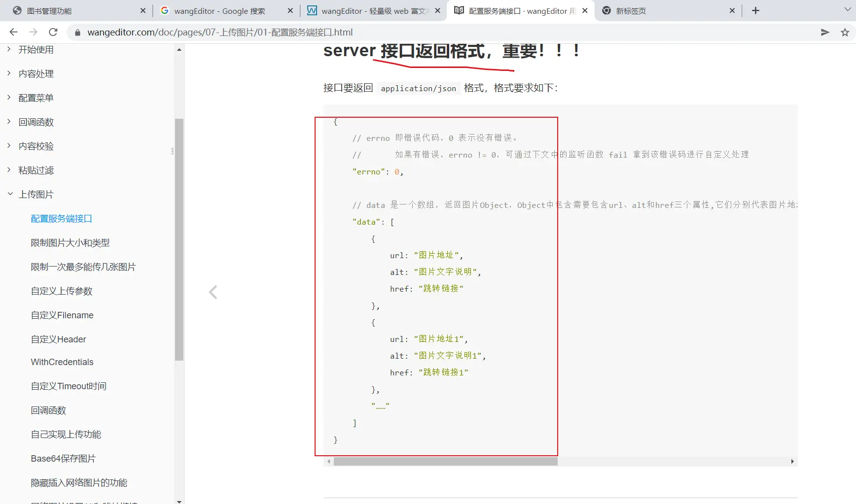Reload the current page
The image size is (856, 504).
[x=53, y=32]
